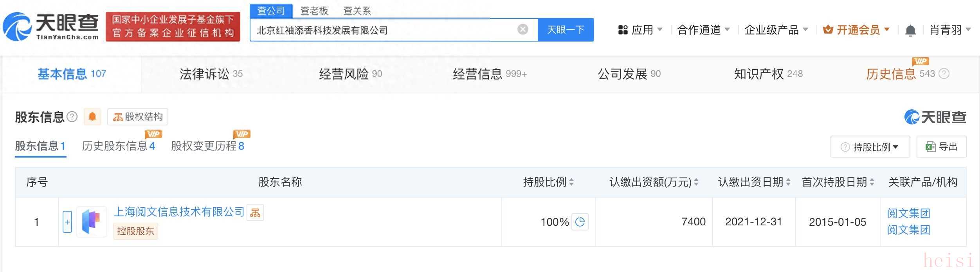Image resolution: width=980 pixels, height=272 pixels.
Task: Expand the shareholder row with plus button
Action: pyautogui.click(x=67, y=222)
